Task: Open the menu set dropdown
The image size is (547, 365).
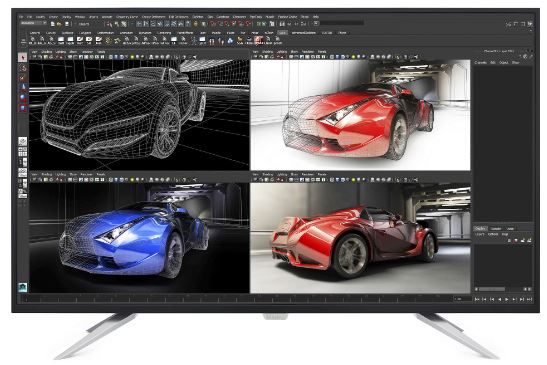Action: [33, 23]
